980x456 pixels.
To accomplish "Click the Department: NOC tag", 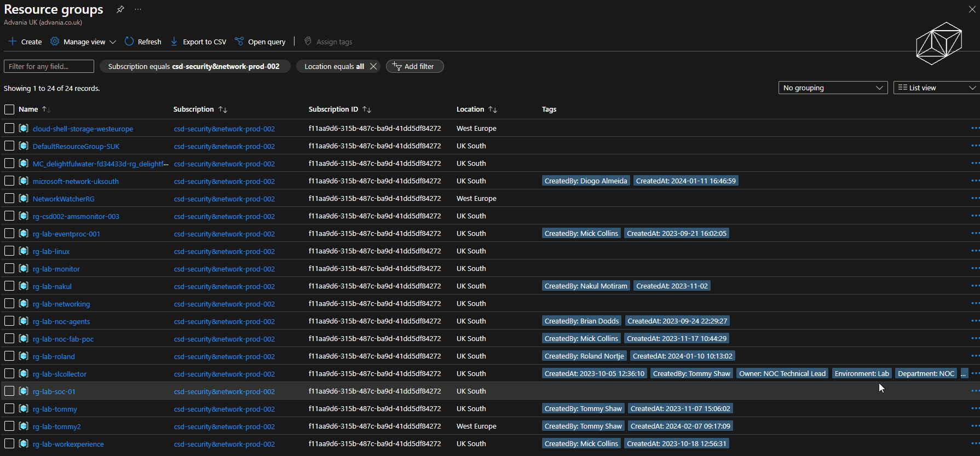I will [x=926, y=373].
